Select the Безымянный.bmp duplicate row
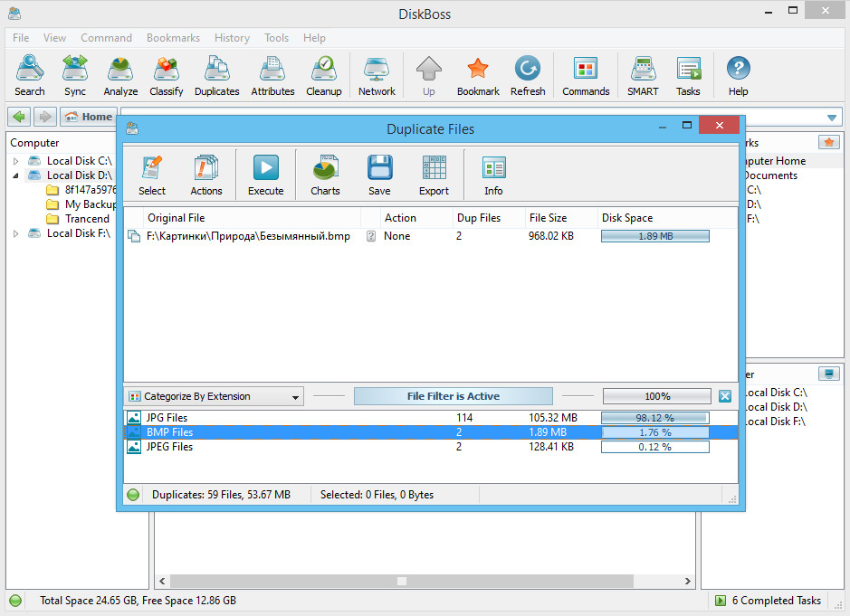The height and width of the screenshot is (616, 850). (x=430, y=236)
